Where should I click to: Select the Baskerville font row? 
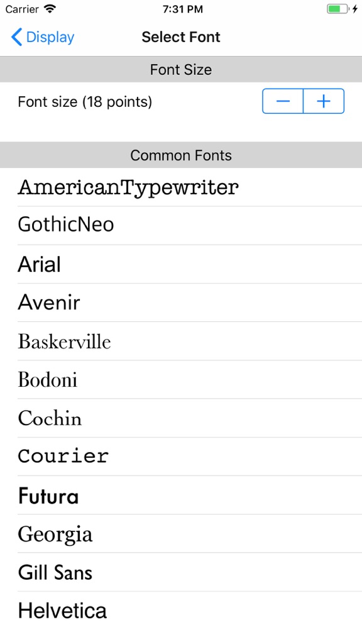(x=181, y=341)
